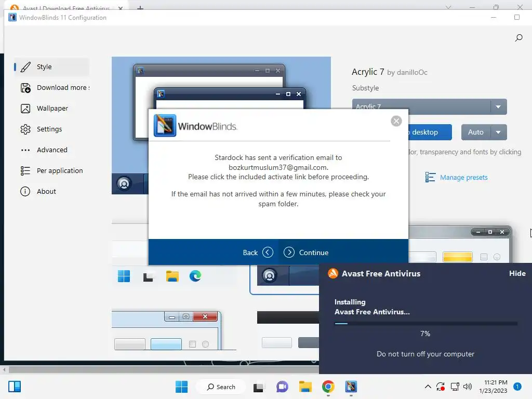
Task: Open the Windows Start menu
Action: coord(181,387)
